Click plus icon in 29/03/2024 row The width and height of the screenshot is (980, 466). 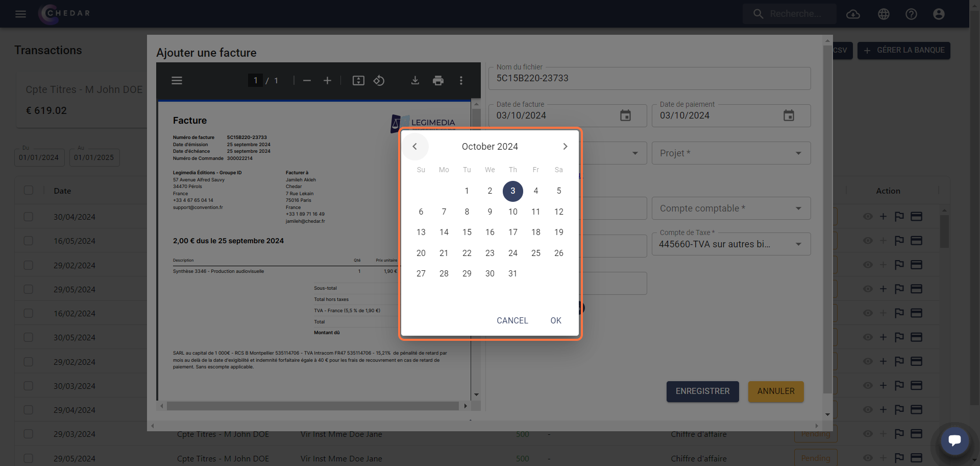pyautogui.click(x=883, y=434)
